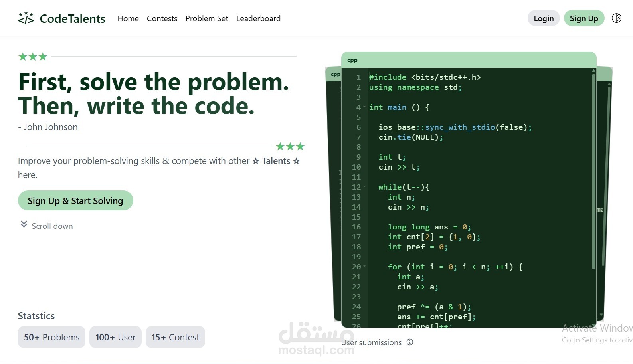Click code line 'int pref = 0;'
This screenshot has width=633, height=364.
pyautogui.click(x=418, y=247)
